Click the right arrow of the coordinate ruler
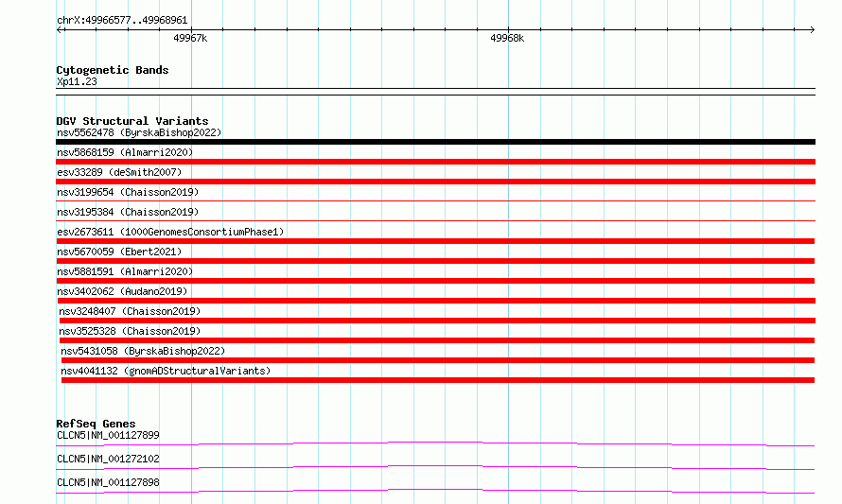 pyautogui.click(x=812, y=30)
